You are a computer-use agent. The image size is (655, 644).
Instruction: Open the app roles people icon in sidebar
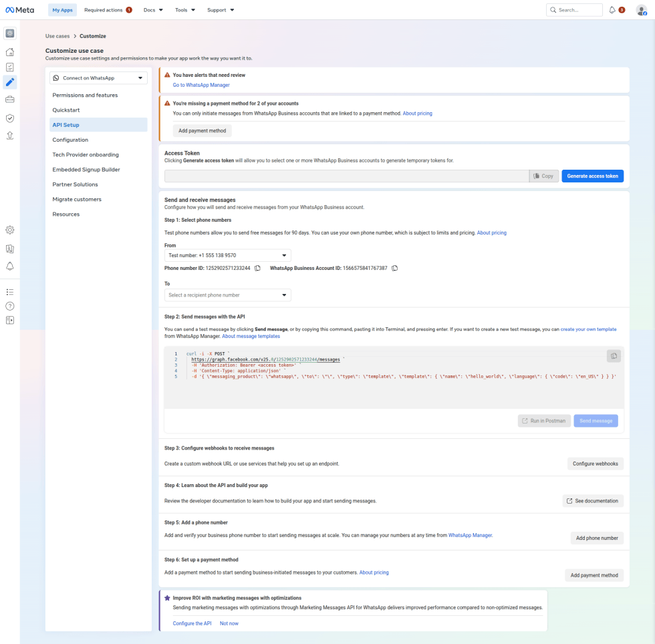10,249
